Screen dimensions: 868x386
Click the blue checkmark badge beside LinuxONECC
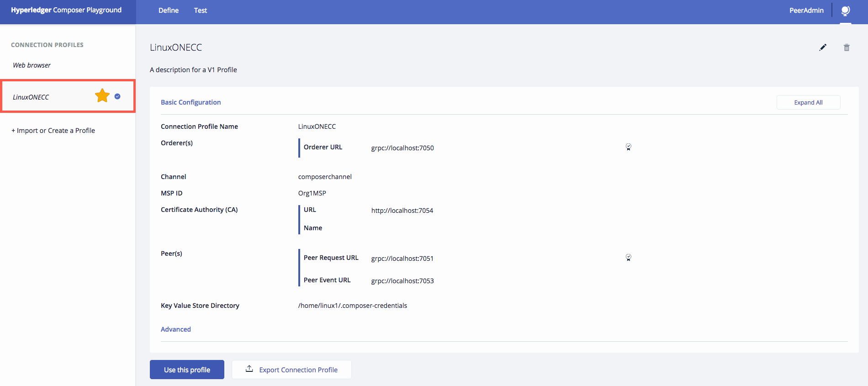[x=117, y=96]
